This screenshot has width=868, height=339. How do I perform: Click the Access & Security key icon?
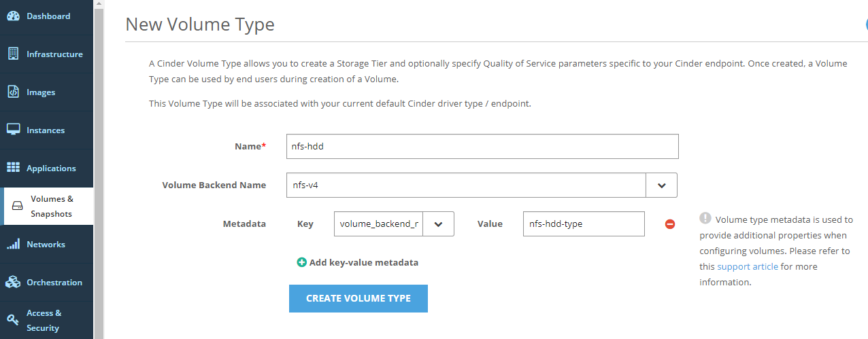point(13,320)
